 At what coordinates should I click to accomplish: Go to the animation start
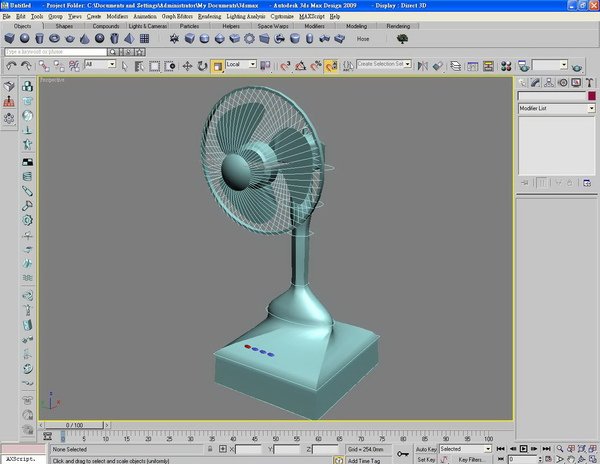click(x=500, y=449)
